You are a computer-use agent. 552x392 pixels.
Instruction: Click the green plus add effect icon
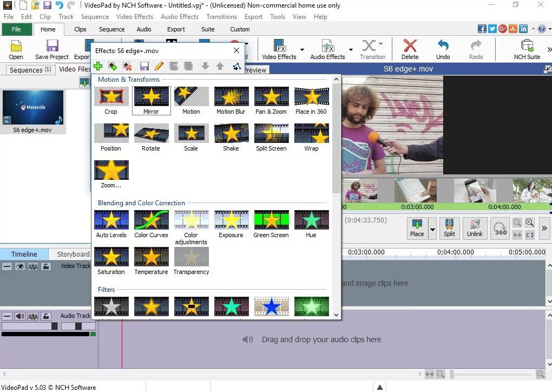pos(98,66)
